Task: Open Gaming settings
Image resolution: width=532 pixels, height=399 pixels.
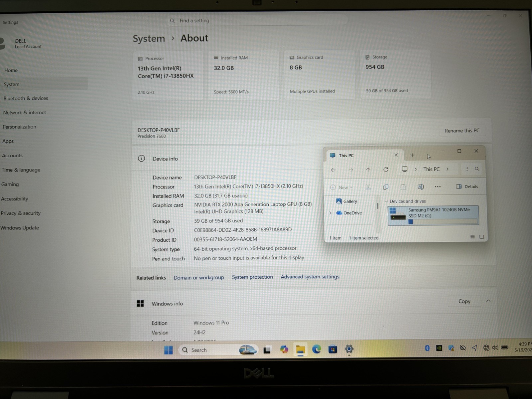Action: (10, 184)
